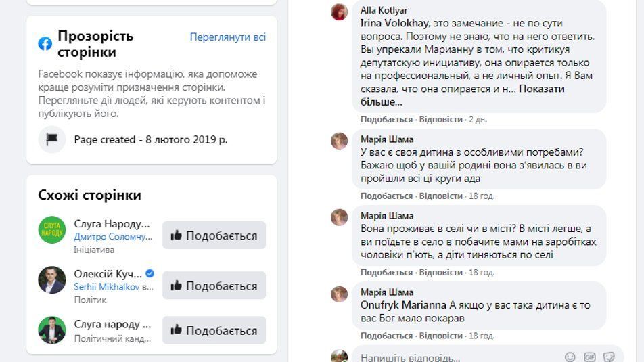Open the GIF picker in reply box
Image resolution: width=644 pixels, height=362 pixels.
(x=590, y=357)
